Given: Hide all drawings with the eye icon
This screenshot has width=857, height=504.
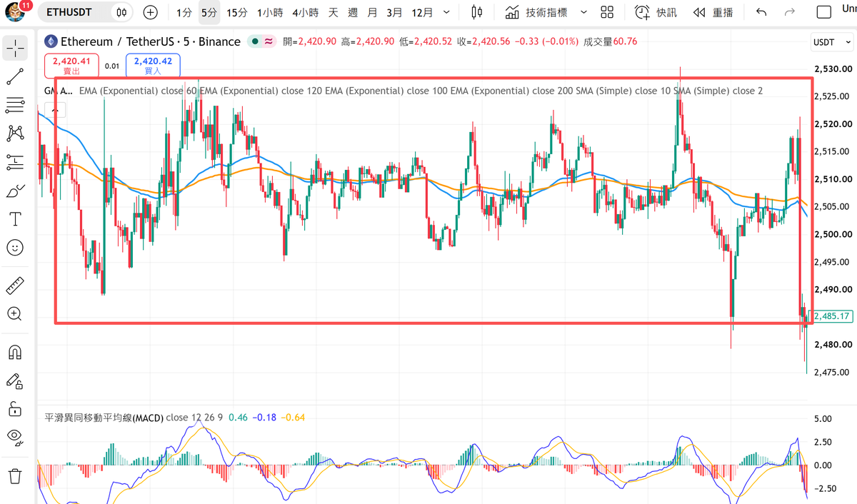Looking at the screenshot, I should coord(15,437).
